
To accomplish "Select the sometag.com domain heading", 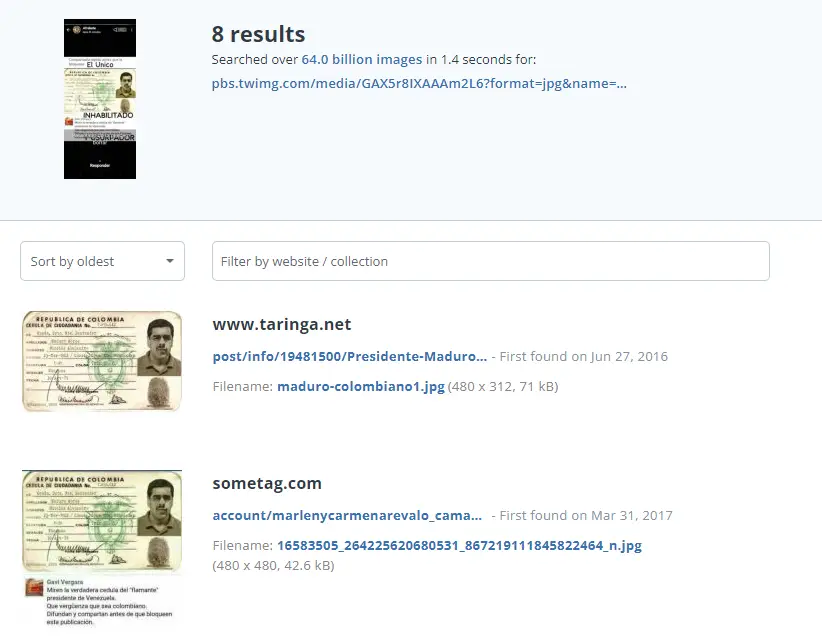I will (x=266, y=484).
